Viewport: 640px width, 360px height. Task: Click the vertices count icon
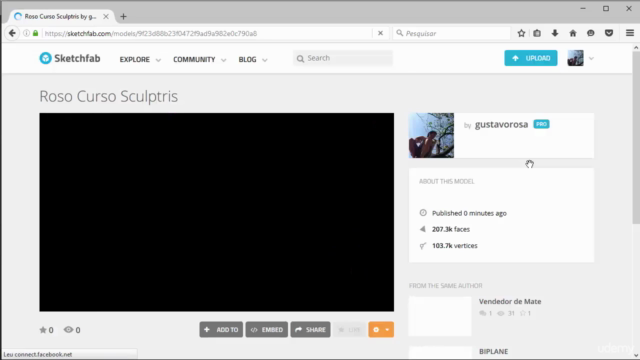pyautogui.click(x=423, y=246)
